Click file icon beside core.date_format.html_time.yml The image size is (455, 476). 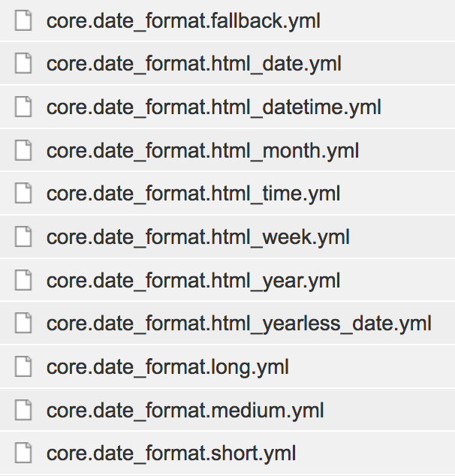(24, 194)
